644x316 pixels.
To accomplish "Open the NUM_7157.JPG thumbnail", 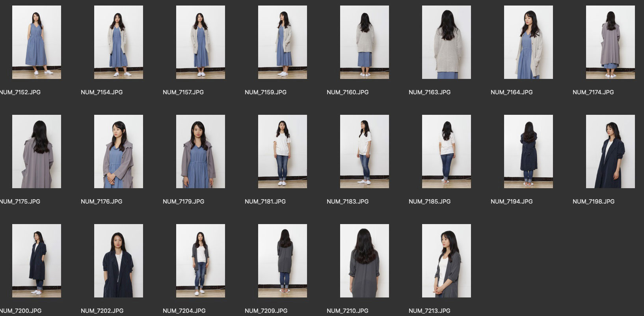I will (201, 42).
